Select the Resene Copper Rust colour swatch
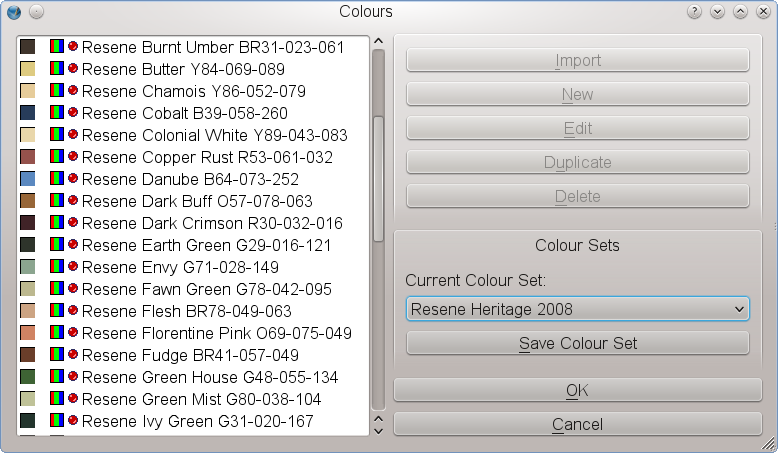This screenshot has width=778, height=453. [x=28, y=157]
